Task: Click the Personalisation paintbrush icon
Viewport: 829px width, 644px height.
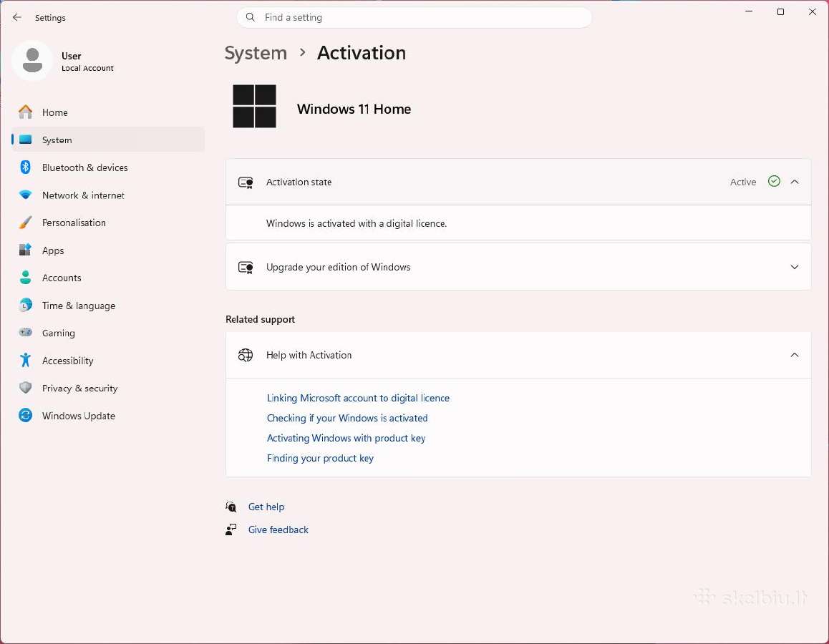Action: (x=25, y=223)
